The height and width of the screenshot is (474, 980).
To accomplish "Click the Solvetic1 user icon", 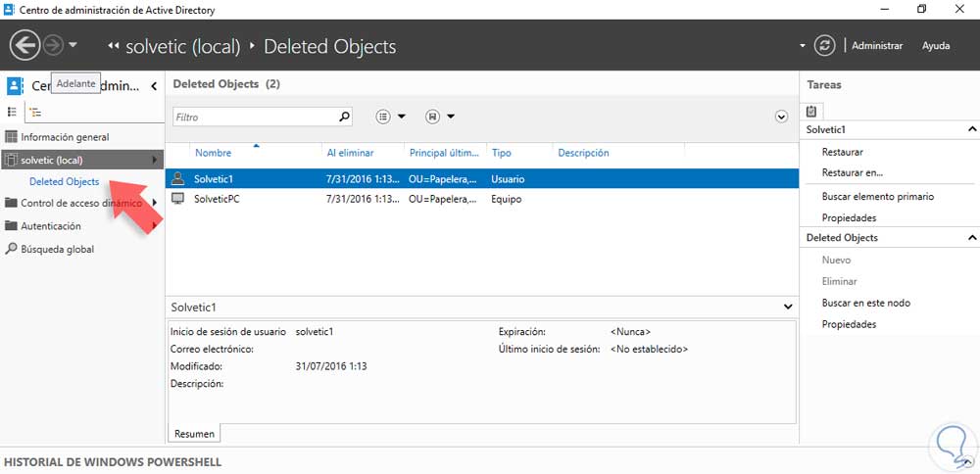I will [177, 179].
